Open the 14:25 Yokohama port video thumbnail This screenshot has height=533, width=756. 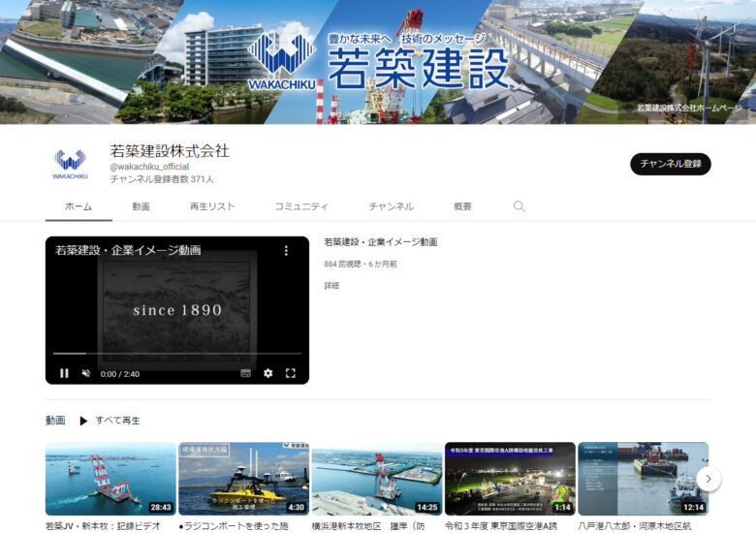coord(377,479)
